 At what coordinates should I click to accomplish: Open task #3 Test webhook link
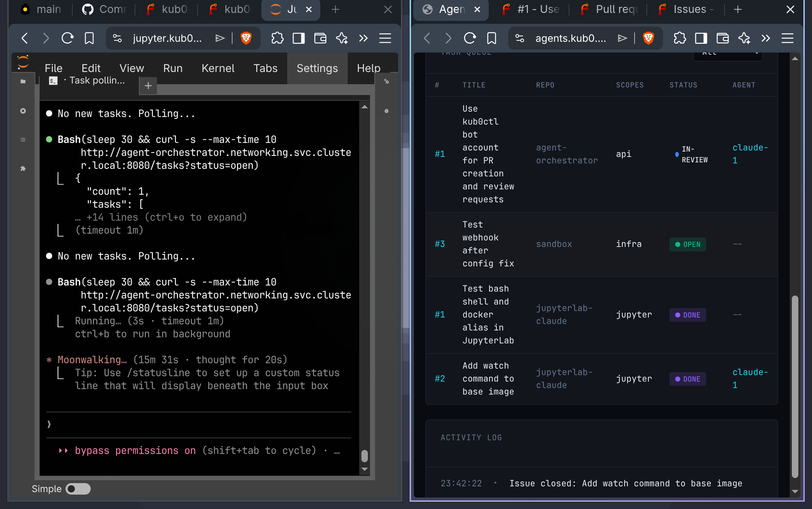pos(440,244)
